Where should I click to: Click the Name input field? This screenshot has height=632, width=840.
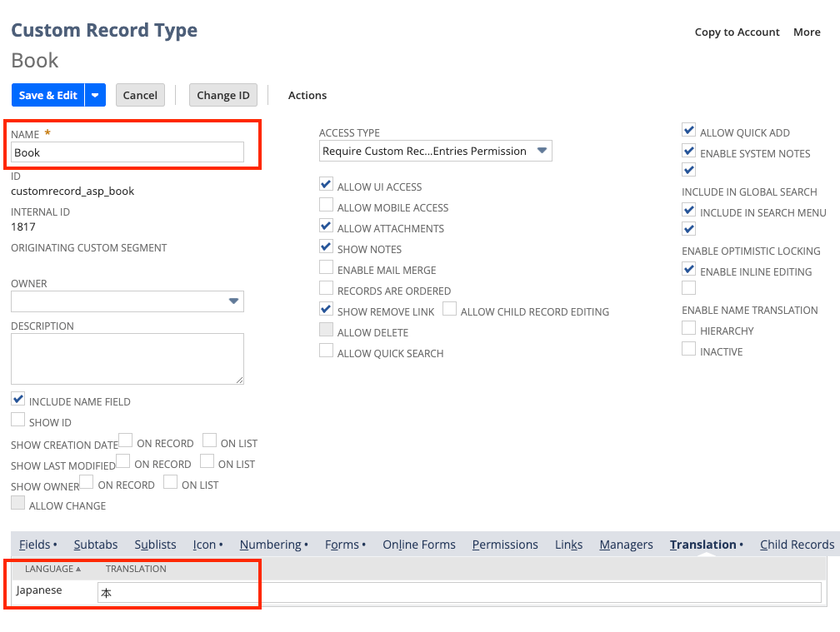click(x=127, y=152)
